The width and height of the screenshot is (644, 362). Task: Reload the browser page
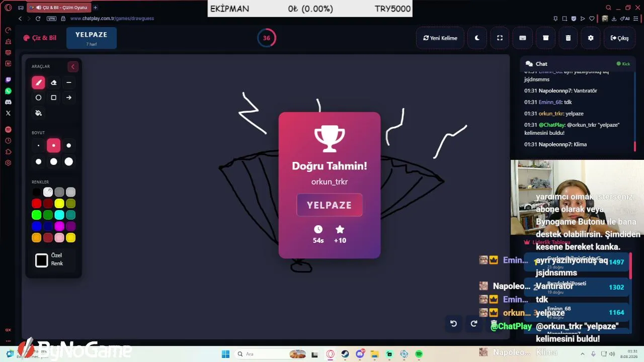pyautogui.click(x=38, y=19)
